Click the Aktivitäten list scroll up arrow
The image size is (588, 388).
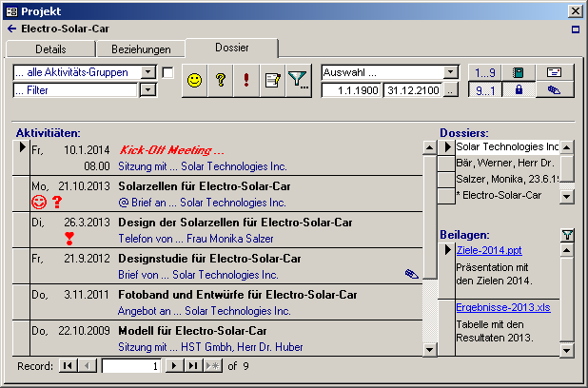(430, 147)
